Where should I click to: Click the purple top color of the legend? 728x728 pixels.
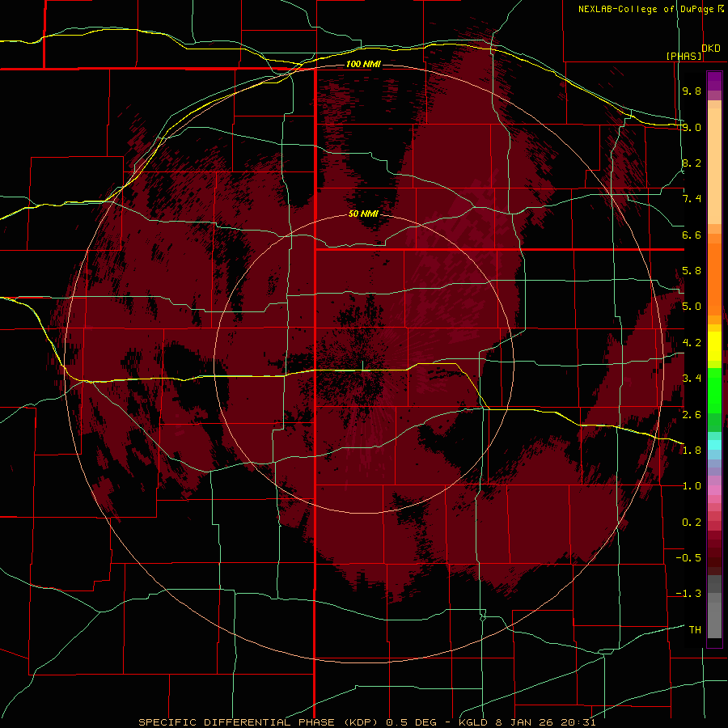714,81
